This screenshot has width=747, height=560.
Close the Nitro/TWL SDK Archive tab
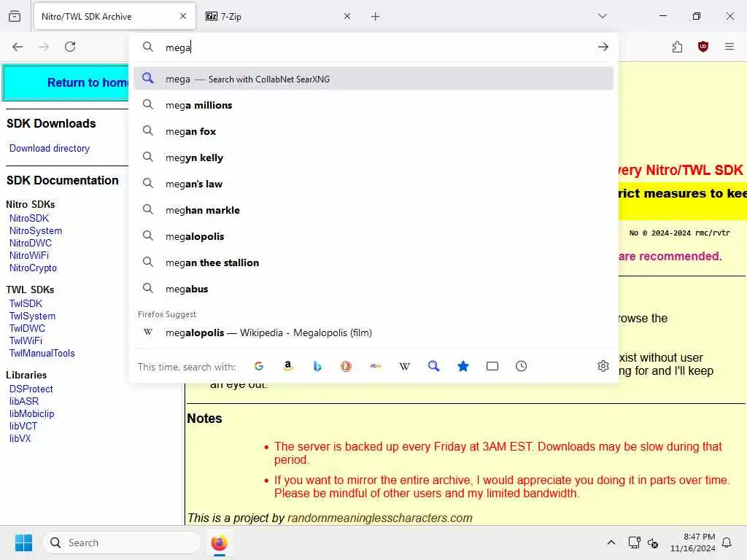183,16
